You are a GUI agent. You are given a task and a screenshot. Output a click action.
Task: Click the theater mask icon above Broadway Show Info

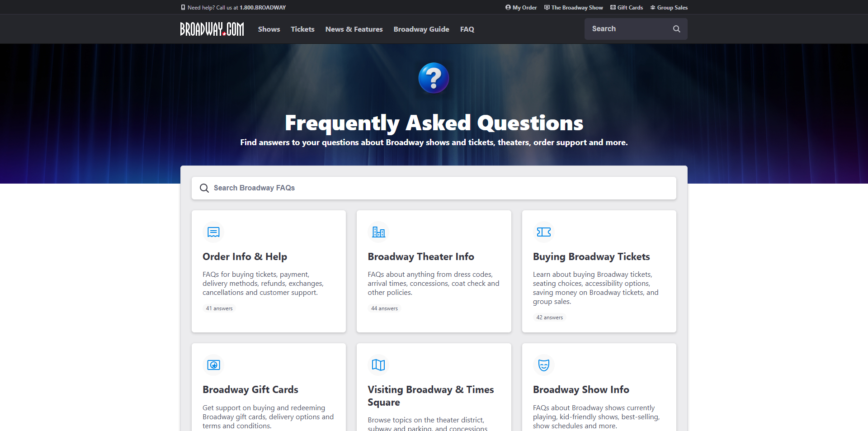tap(544, 365)
